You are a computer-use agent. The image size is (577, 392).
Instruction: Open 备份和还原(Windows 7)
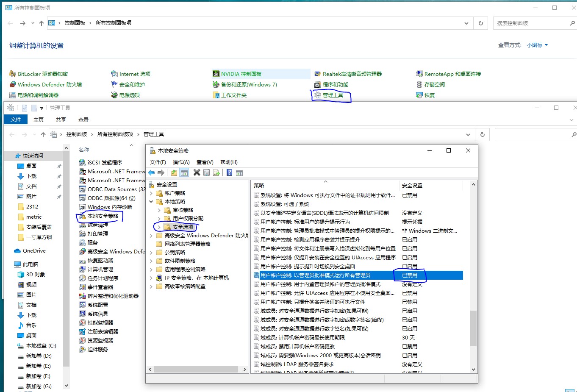tap(245, 84)
